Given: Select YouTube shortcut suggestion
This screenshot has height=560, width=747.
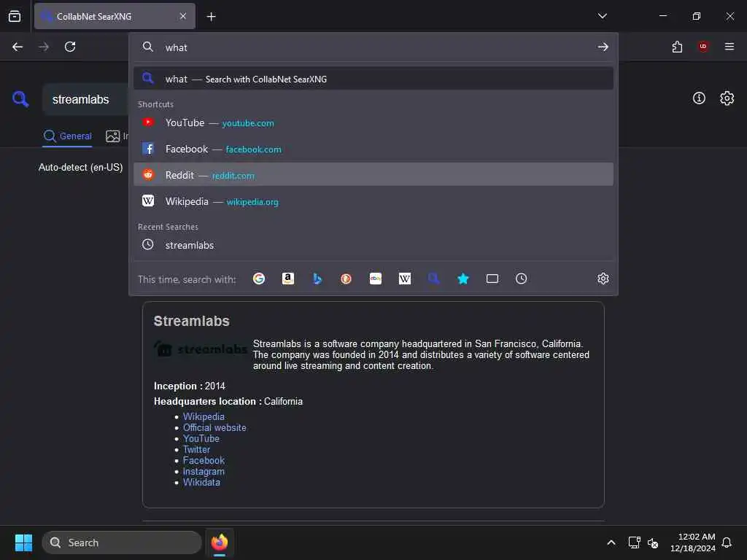Looking at the screenshot, I should [x=373, y=122].
